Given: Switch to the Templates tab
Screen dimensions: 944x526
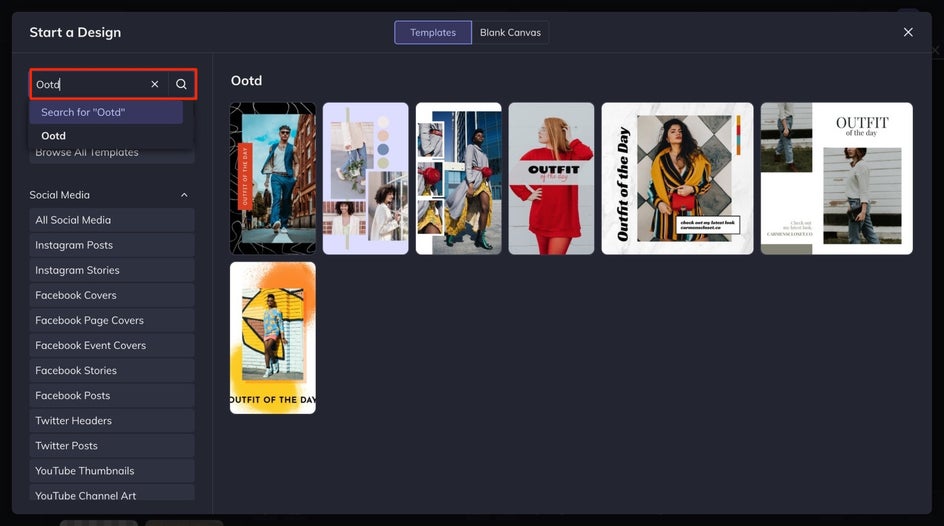Looking at the screenshot, I should pyautogui.click(x=433, y=32).
